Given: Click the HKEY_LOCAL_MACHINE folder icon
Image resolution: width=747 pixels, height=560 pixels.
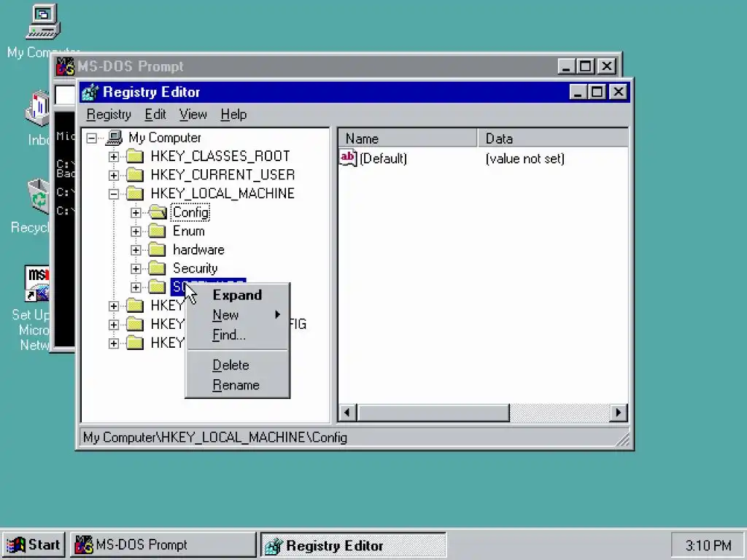Looking at the screenshot, I should pyautogui.click(x=135, y=193).
